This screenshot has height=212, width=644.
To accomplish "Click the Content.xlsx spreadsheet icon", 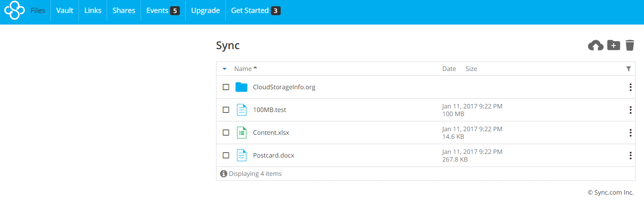I will click(241, 133).
